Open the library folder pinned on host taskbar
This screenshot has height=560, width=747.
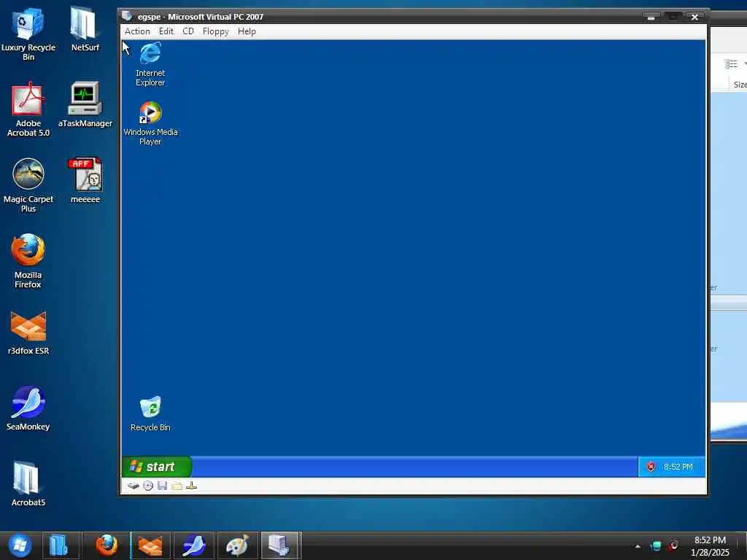coord(61,545)
